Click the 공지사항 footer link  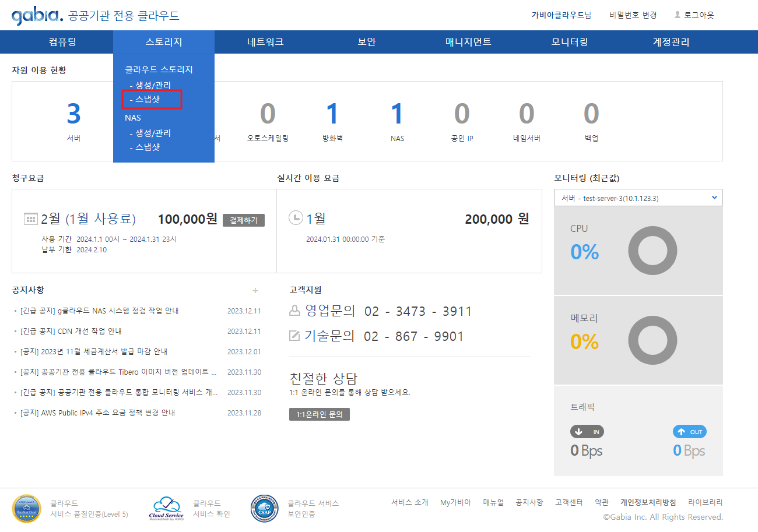pos(529,502)
